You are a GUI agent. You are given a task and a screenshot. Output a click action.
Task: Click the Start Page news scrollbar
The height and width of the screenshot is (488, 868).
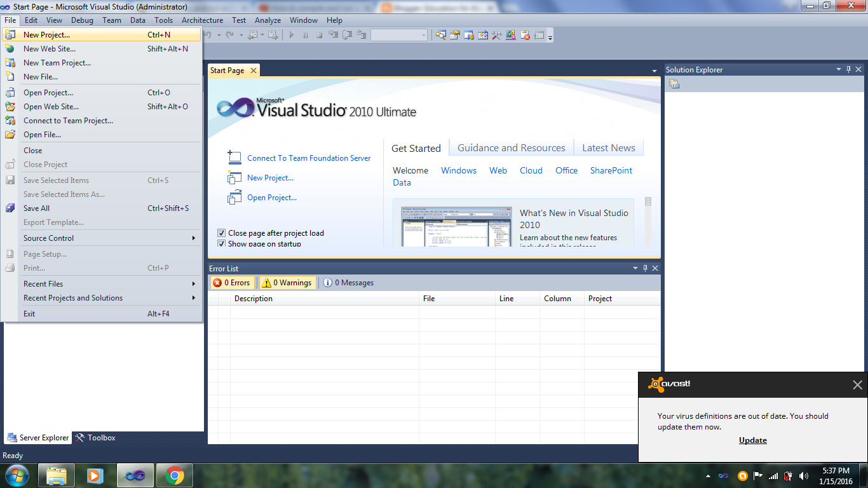tap(648, 202)
